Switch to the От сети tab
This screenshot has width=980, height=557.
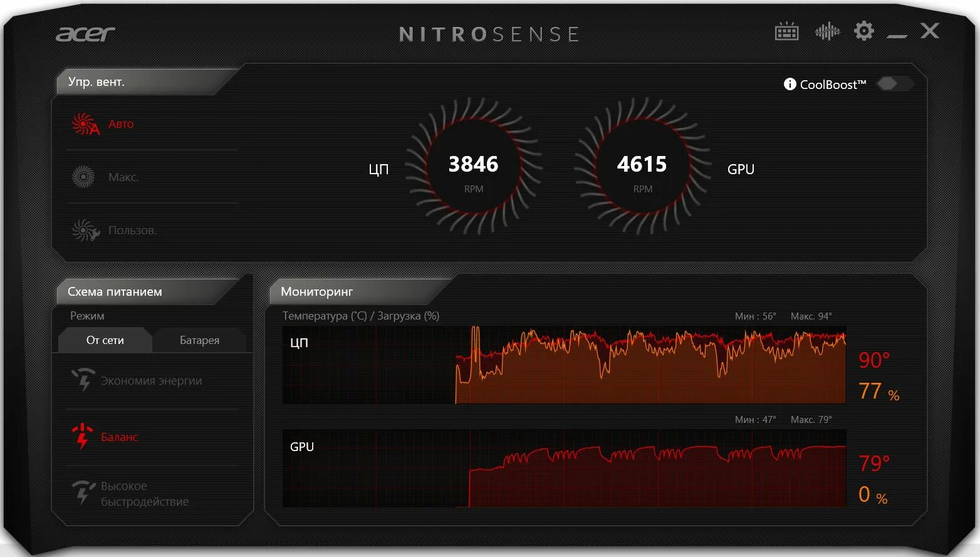[x=105, y=340]
